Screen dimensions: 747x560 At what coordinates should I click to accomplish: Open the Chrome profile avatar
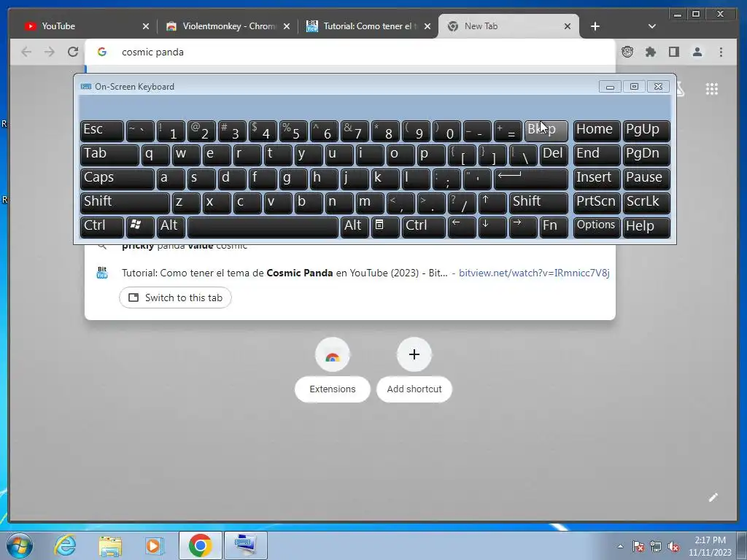click(x=697, y=52)
